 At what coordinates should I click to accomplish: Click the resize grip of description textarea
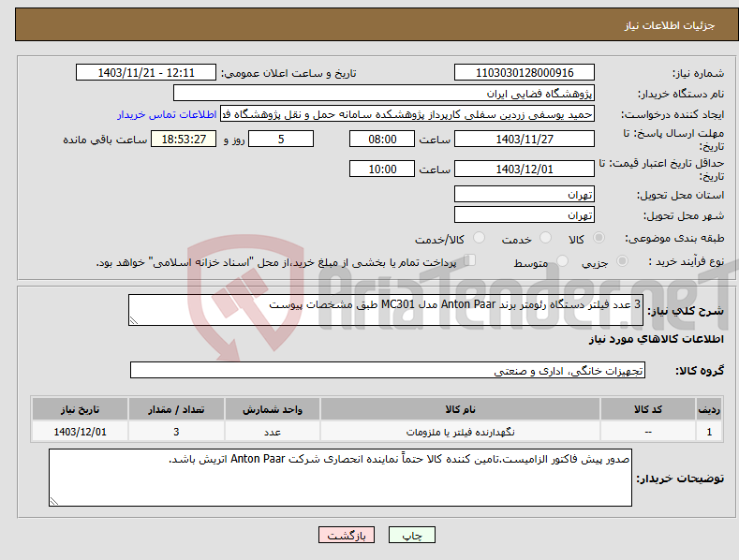(133, 320)
